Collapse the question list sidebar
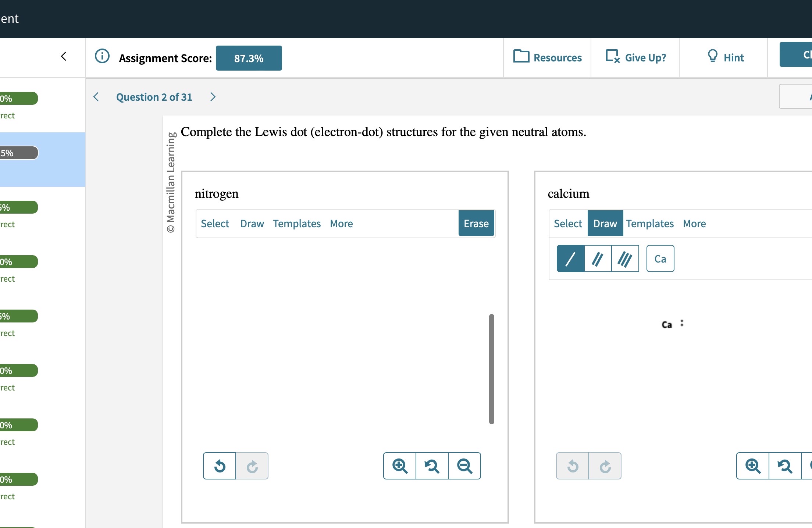The height and width of the screenshot is (528, 812). (64, 56)
